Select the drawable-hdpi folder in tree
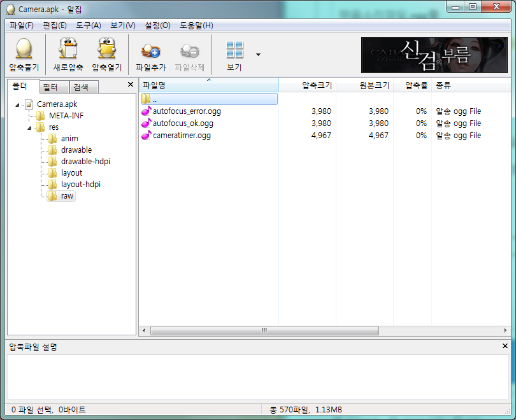The image size is (516, 420). (x=85, y=162)
